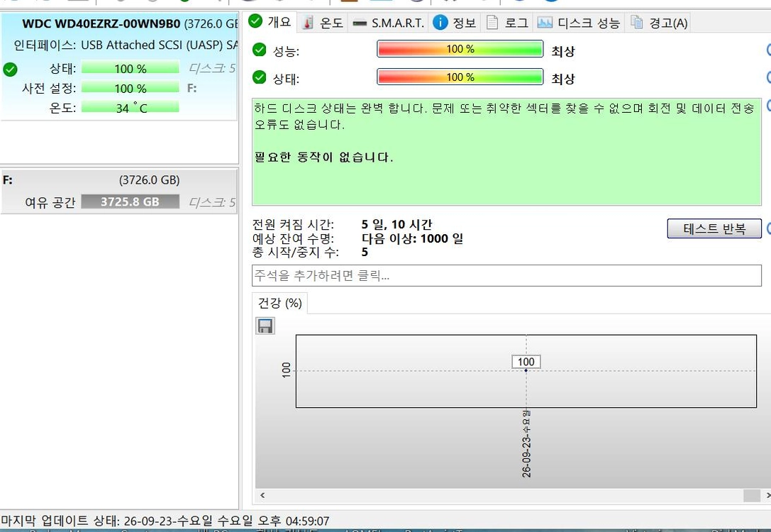Viewport: 771px width, 532px height.
Task: Click the thermometer icon on 온도 tab
Action: pos(308,23)
